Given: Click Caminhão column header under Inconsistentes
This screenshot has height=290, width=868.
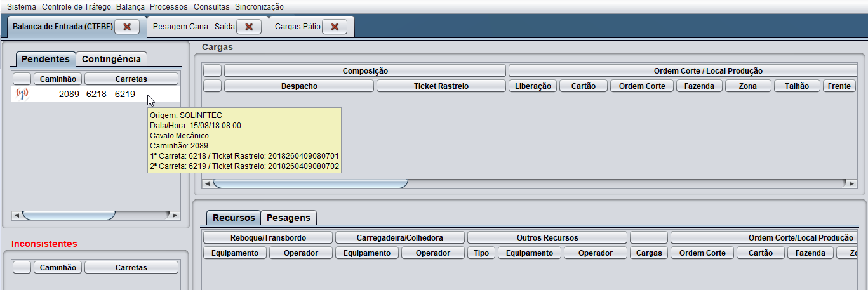Looking at the screenshot, I should [58, 268].
